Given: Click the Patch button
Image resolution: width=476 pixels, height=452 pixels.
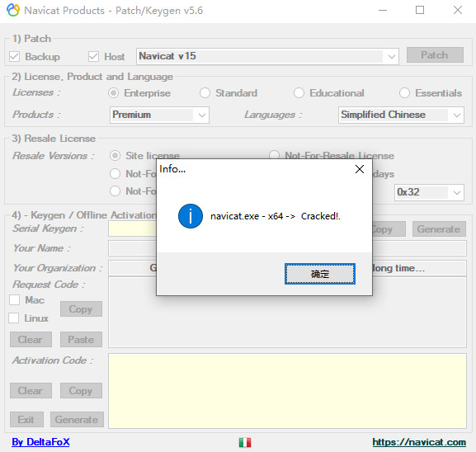Looking at the screenshot, I should [435, 55].
